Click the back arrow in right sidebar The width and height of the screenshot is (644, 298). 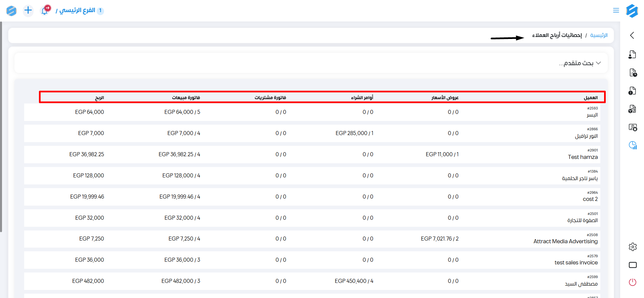[x=632, y=35]
